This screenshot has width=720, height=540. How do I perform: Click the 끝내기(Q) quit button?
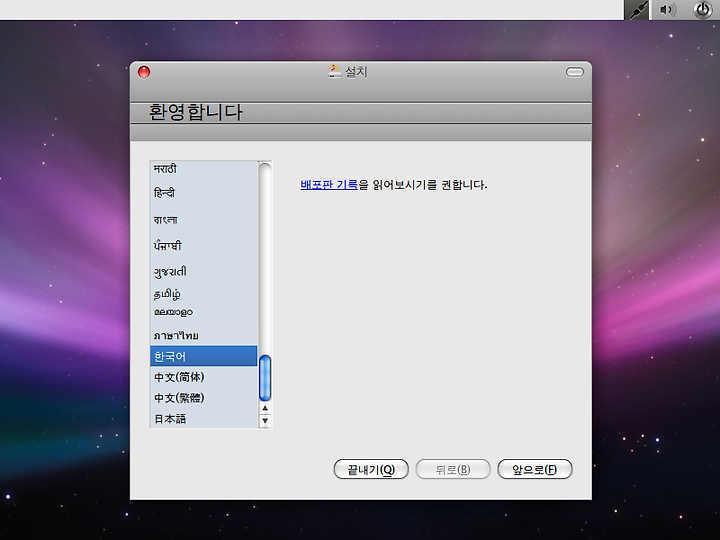[x=371, y=469]
